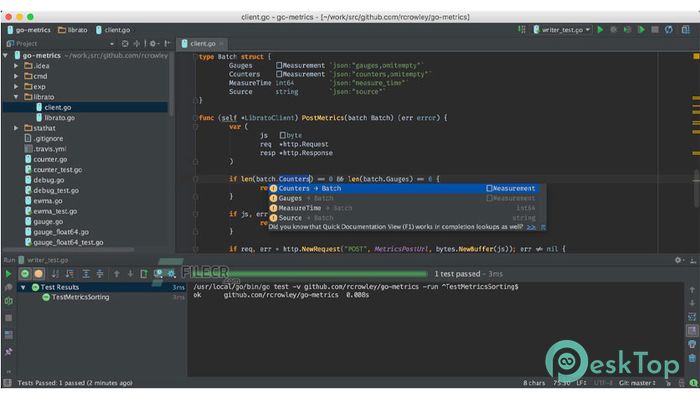Expand the exp folder
Screen dimensions: 700x400
(16, 87)
